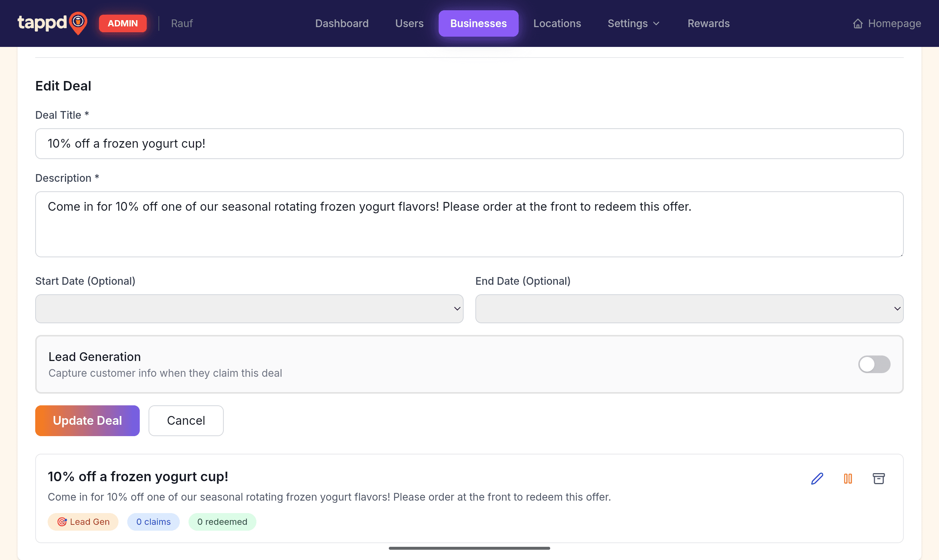The width and height of the screenshot is (939, 560).
Task: Focus the Description text area
Action: [x=469, y=224]
